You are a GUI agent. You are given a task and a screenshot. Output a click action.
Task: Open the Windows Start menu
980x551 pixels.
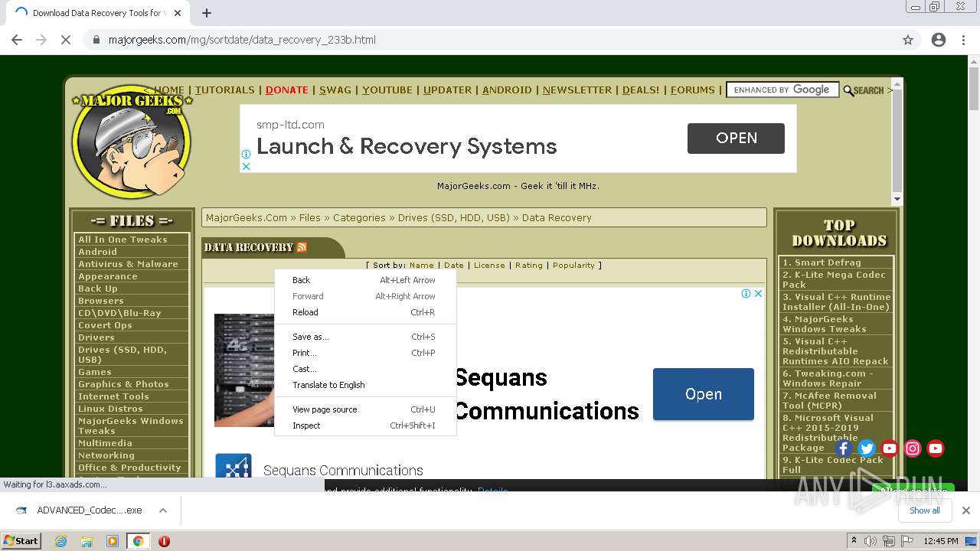point(21,540)
